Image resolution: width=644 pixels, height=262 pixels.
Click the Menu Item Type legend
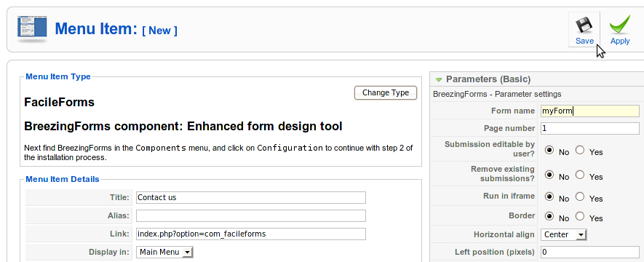coord(58,77)
